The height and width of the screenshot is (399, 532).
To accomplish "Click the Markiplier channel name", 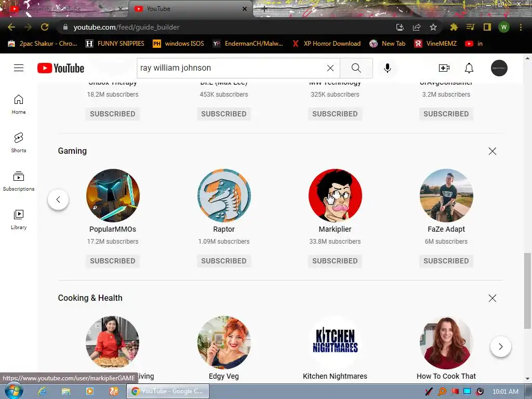I will pyautogui.click(x=335, y=229).
